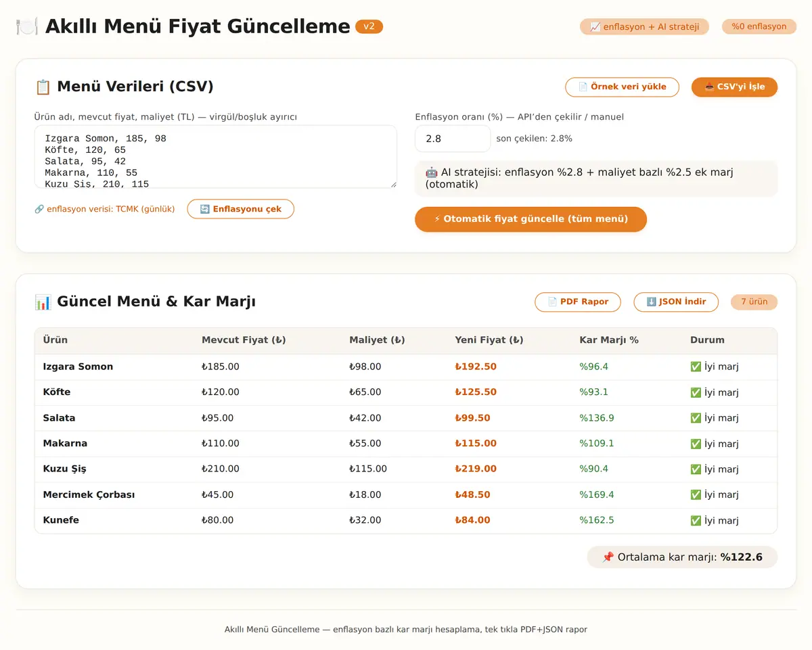Click the new price ₺84.00 for Kunefe
The image size is (812, 650).
click(x=473, y=520)
